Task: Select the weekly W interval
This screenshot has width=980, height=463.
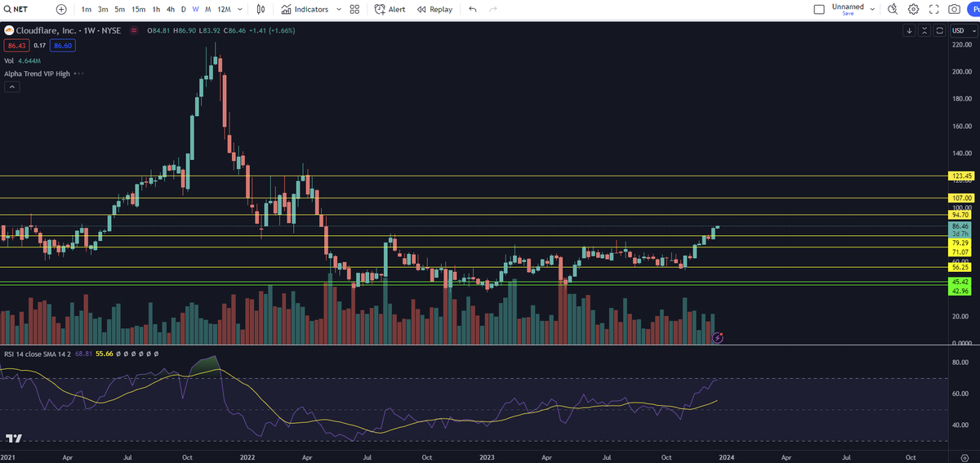Action: click(196, 9)
